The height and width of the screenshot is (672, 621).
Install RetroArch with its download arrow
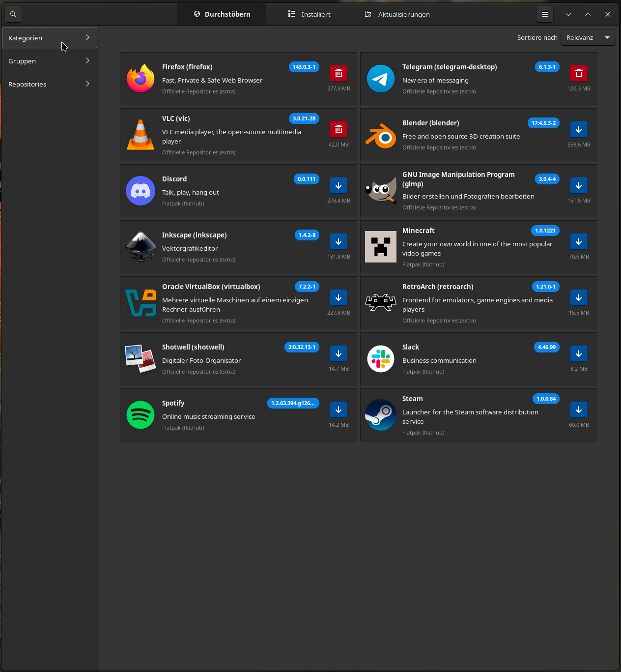(579, 297)
